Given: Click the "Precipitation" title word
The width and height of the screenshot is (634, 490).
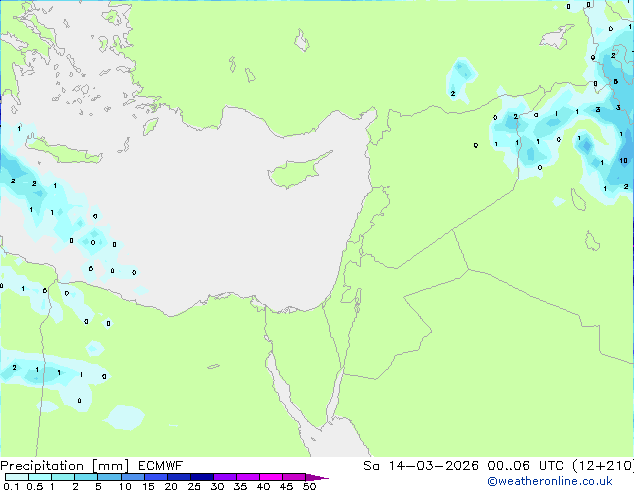Looking at the screenshot, I should 42,466.
